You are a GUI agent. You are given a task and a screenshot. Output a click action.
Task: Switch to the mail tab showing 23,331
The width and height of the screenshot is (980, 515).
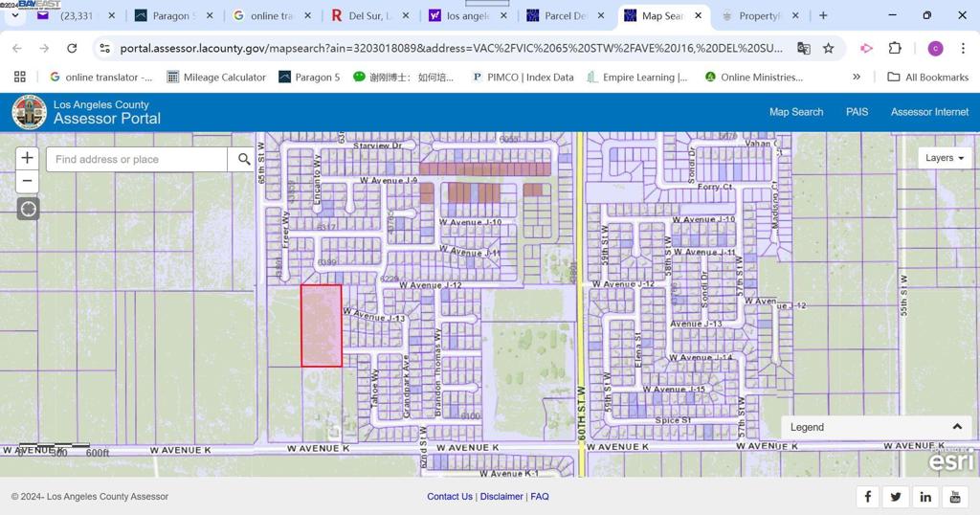click(77, 15)
